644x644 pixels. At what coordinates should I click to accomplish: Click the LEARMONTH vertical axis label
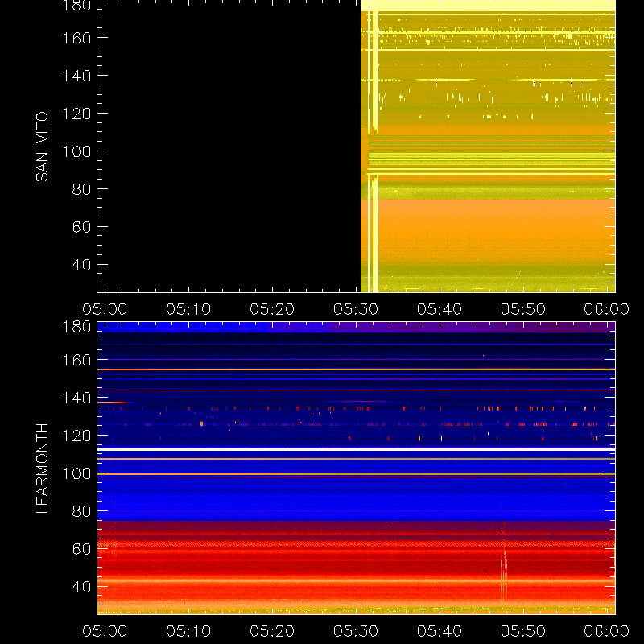pos(42,468)
